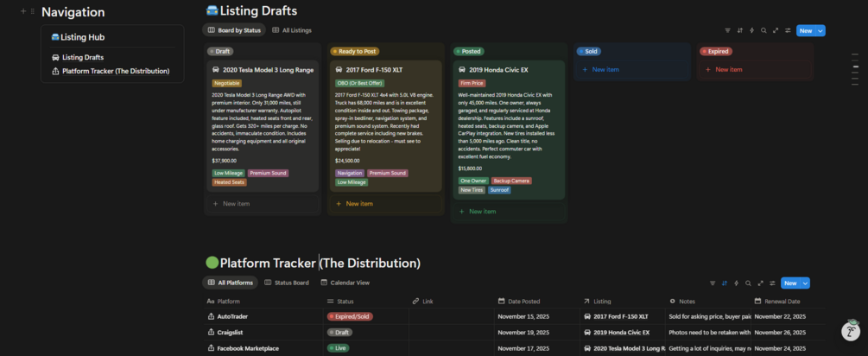The height and width of the screenshot is (356, 868).
Task: Click the Listing Hub car emoji icon
Action: (54, 37)
